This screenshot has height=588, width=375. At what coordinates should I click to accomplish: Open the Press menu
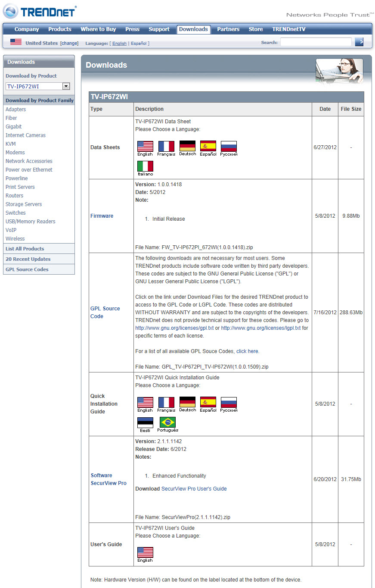tap(132, 29)
